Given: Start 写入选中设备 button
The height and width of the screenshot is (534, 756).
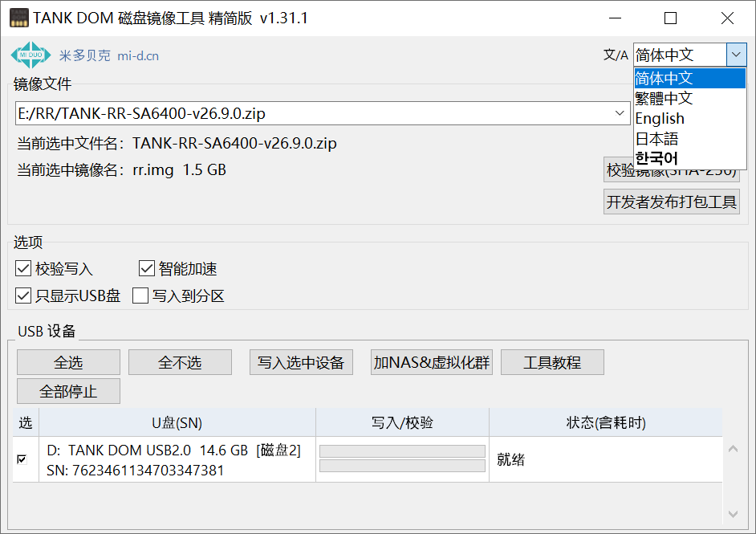Looking at the screenshot, I should pos(301,362).
